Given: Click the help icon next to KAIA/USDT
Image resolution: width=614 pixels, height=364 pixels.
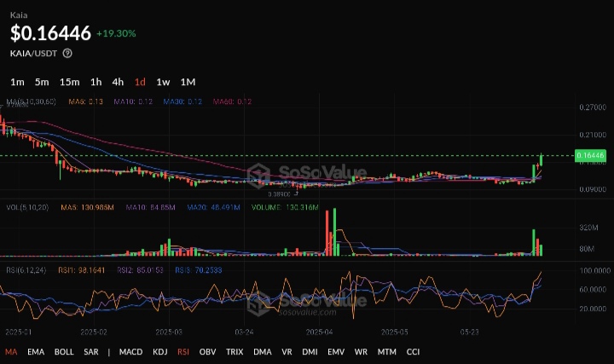Looking at the screenshot, I should click(67, 53).
